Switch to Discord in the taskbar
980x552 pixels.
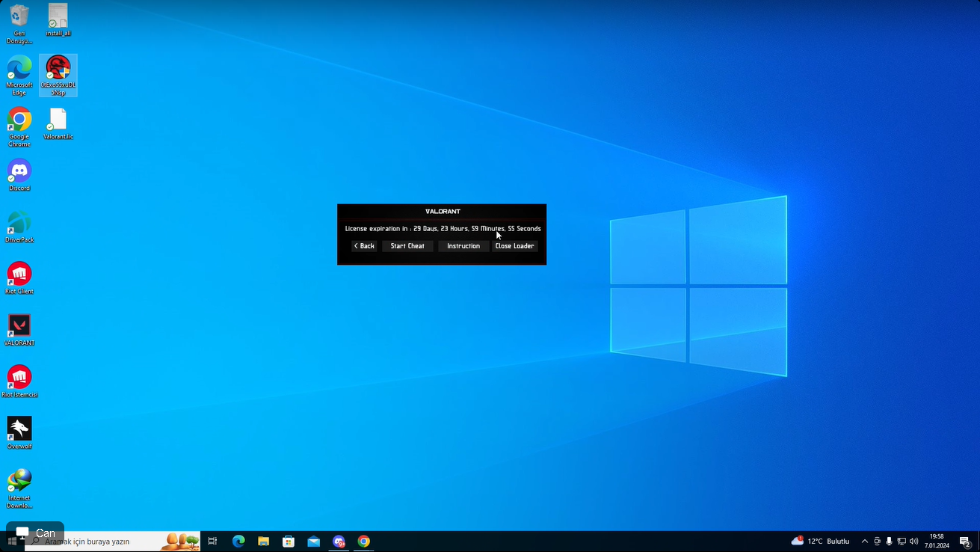[339, 541]
